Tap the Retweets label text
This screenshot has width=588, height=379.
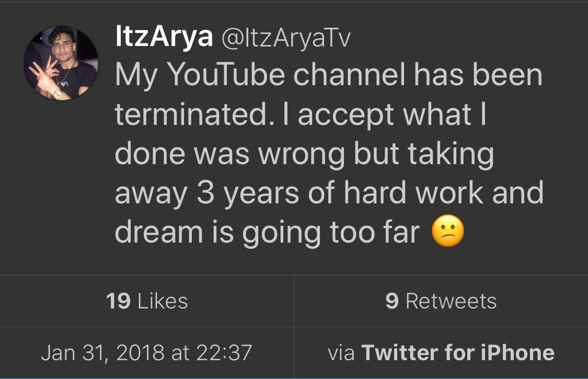[x=451, y=301]
